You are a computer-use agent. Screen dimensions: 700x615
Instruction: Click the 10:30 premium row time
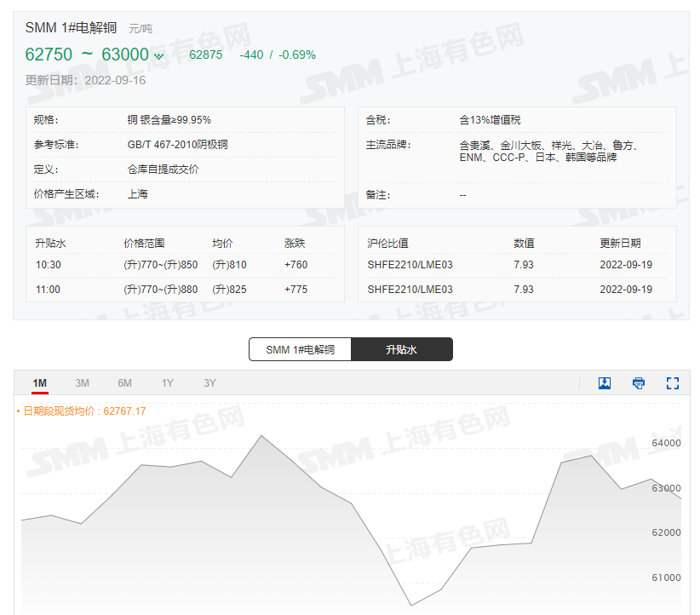pos(49,265)
